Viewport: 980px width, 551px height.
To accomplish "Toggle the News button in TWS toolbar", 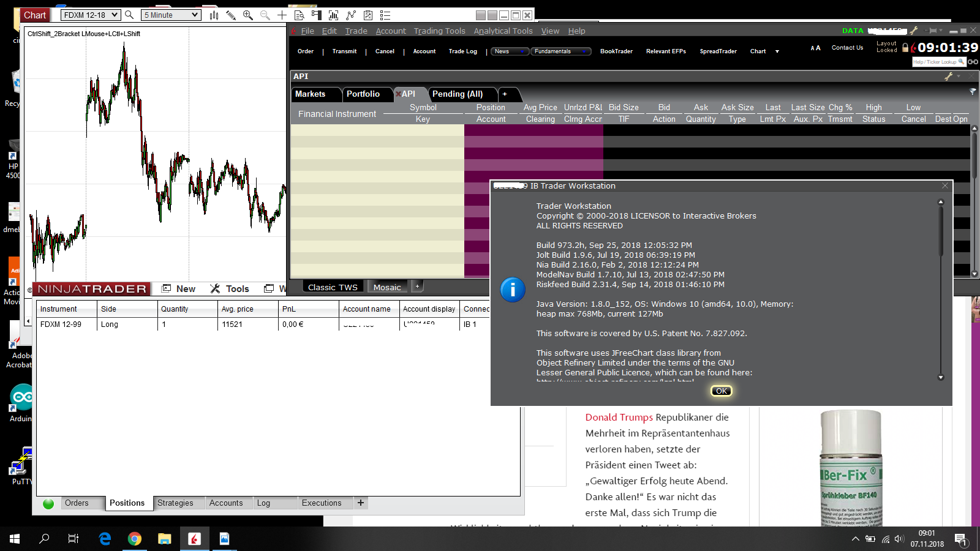I will coord(510,51).
